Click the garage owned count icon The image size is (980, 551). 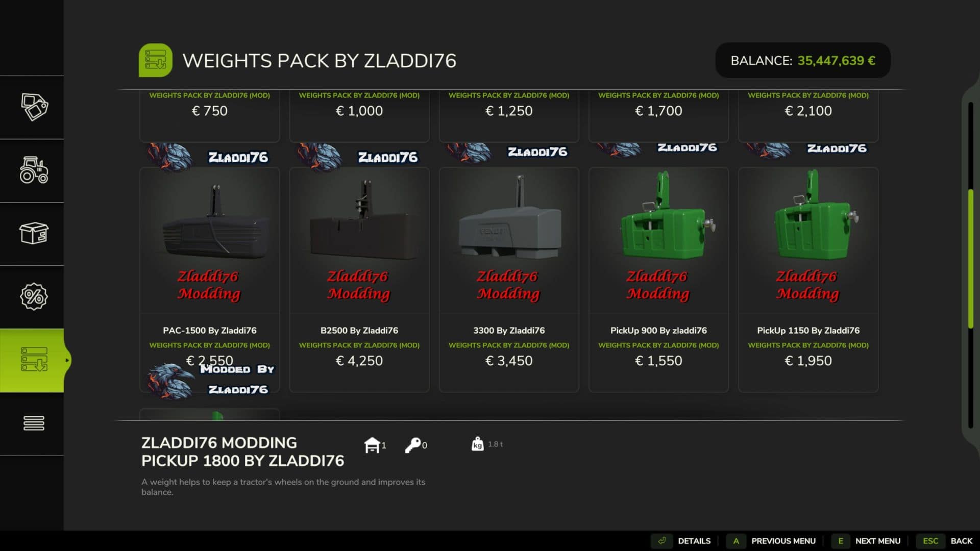372,445
